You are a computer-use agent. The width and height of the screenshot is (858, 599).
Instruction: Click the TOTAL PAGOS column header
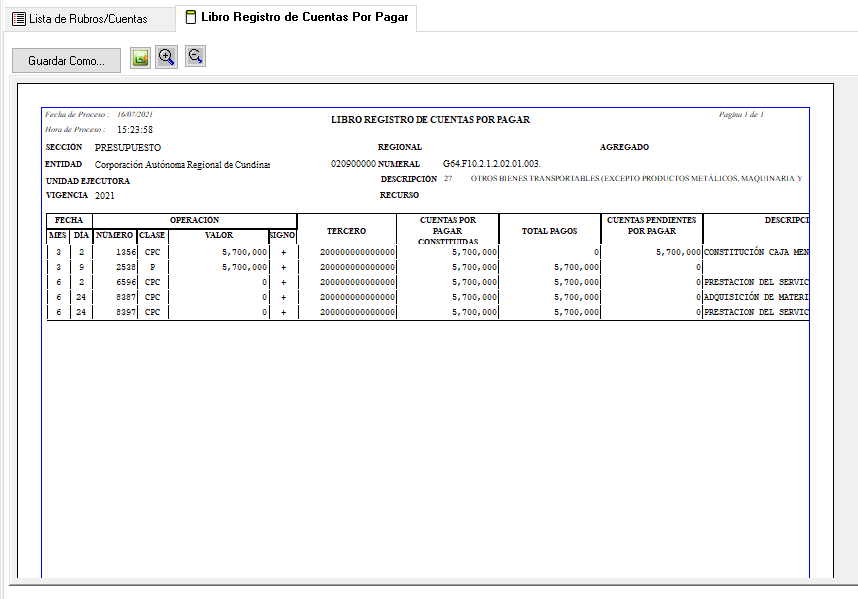(x=549, y=231)
